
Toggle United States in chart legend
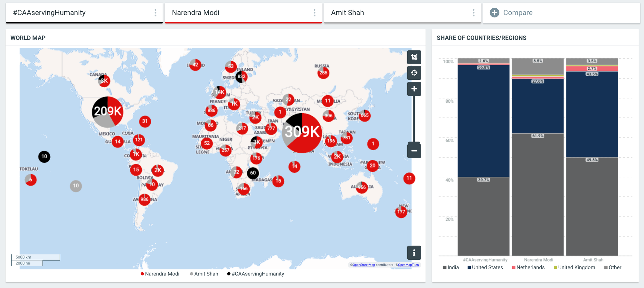tap(485, 267)
